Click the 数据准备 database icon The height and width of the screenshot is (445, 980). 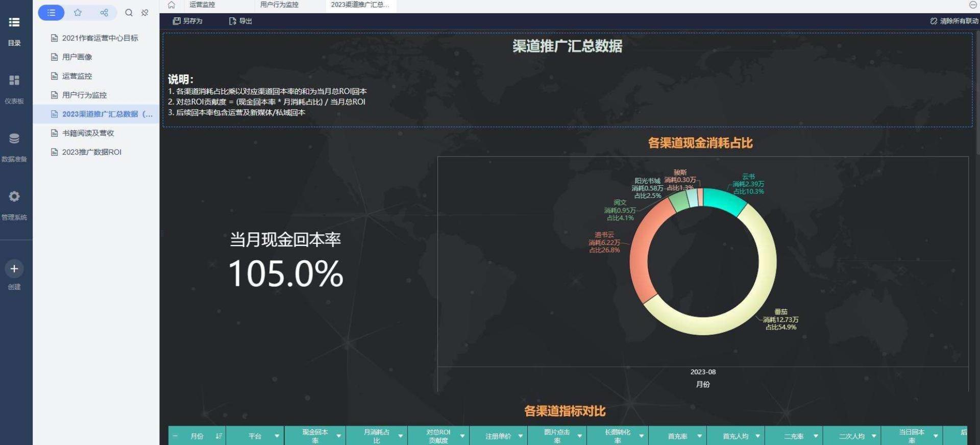pyautogui.click(x=14, y=139)
